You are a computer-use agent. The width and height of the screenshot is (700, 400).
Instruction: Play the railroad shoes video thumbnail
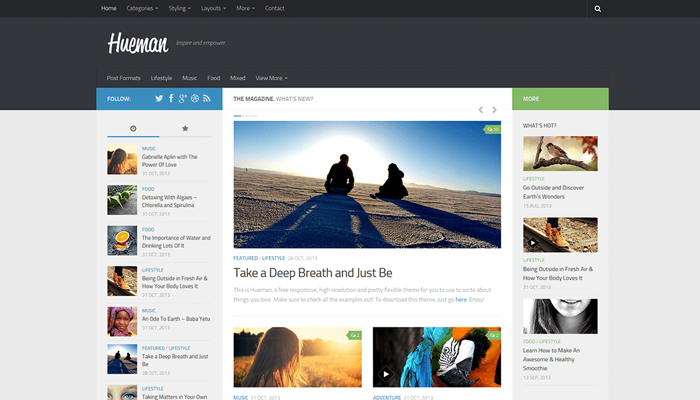533,243
